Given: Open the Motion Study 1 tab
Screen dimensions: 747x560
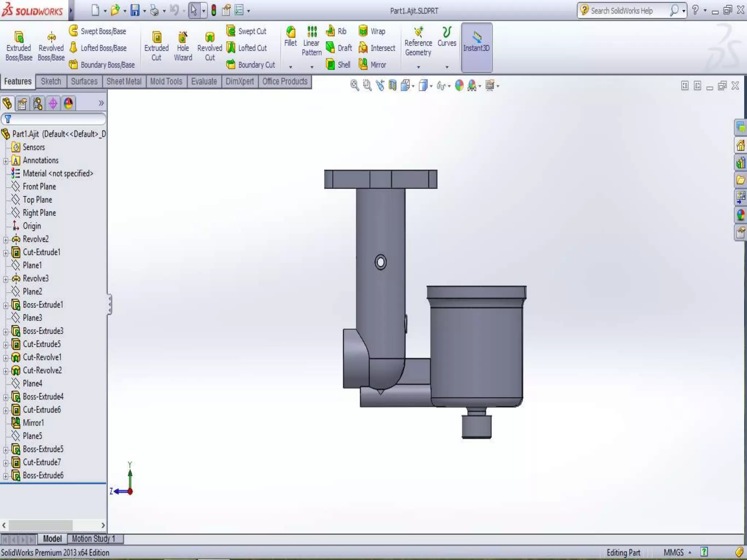Looking at the screenshot, I should point(93,538).
